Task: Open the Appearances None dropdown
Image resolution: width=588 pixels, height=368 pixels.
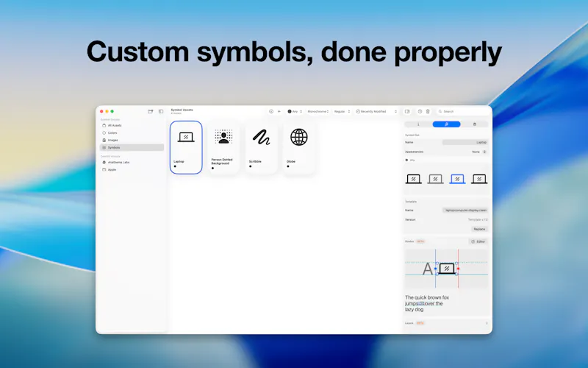Action: click(x=479, y=152)
